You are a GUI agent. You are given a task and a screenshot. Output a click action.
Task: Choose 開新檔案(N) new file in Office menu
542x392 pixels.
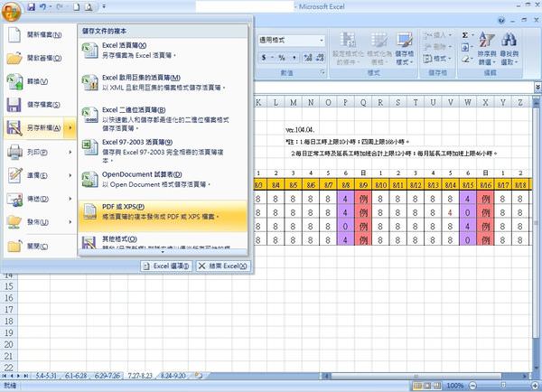pos(39,35)
